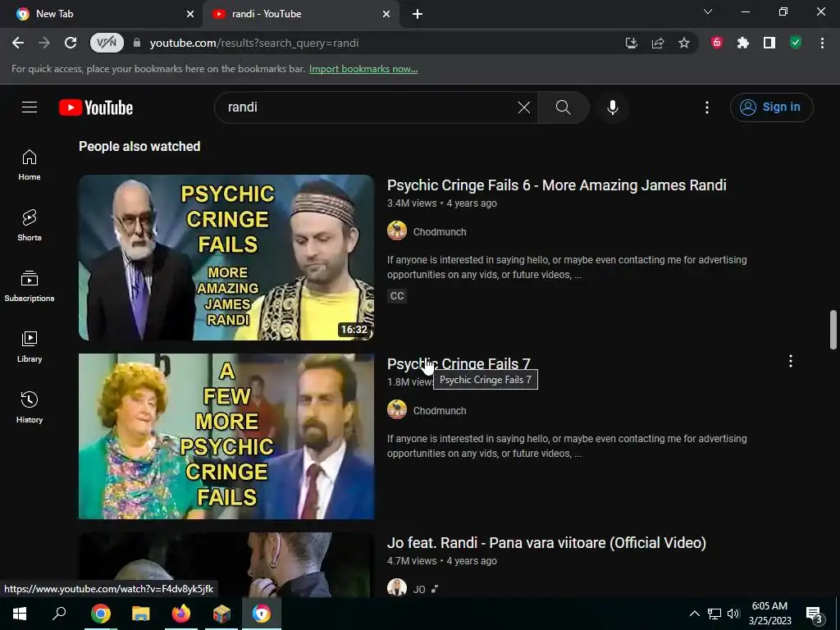Screen dimensions: 840x630
Task: Click the JO channel name
Action: (x=419, y=589)
